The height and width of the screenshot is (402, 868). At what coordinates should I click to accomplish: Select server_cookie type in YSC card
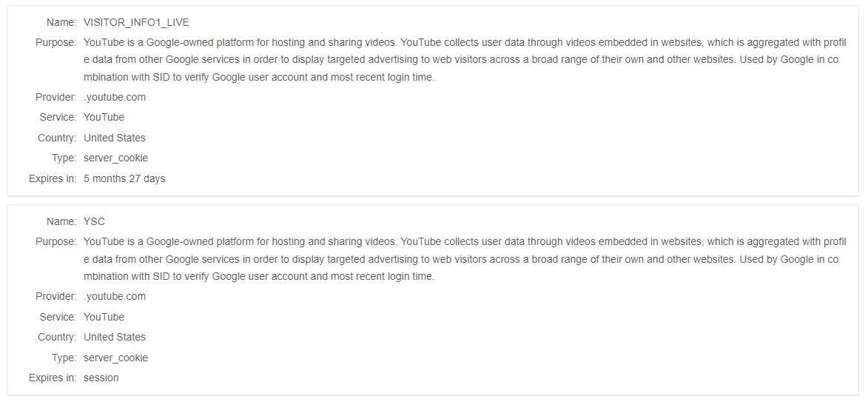coord(115,358)
